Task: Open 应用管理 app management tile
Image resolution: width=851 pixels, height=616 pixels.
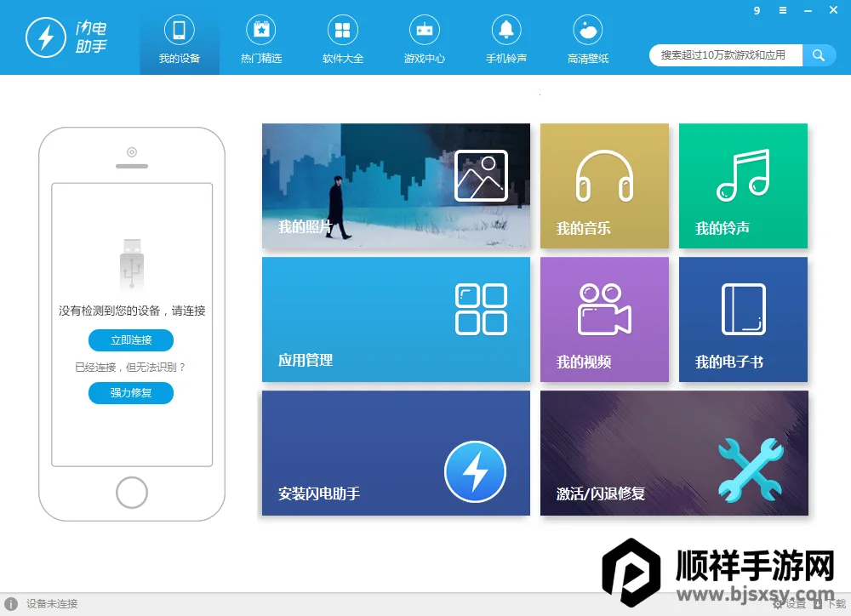Action: [396, 319]
